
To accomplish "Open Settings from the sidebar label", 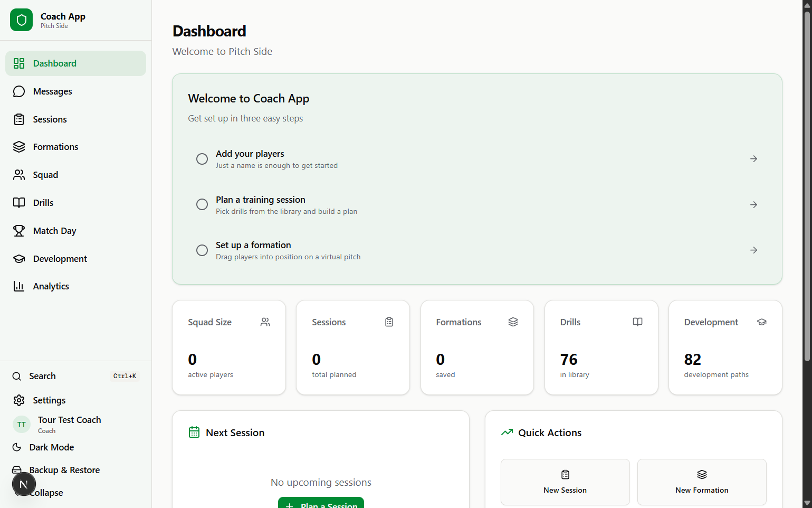I will 50,400.
